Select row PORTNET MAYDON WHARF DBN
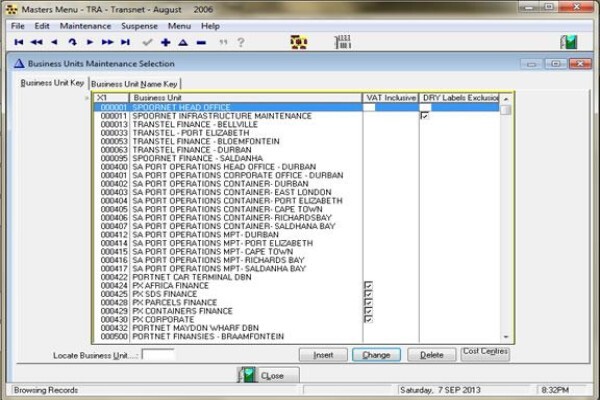 point(297,328)
